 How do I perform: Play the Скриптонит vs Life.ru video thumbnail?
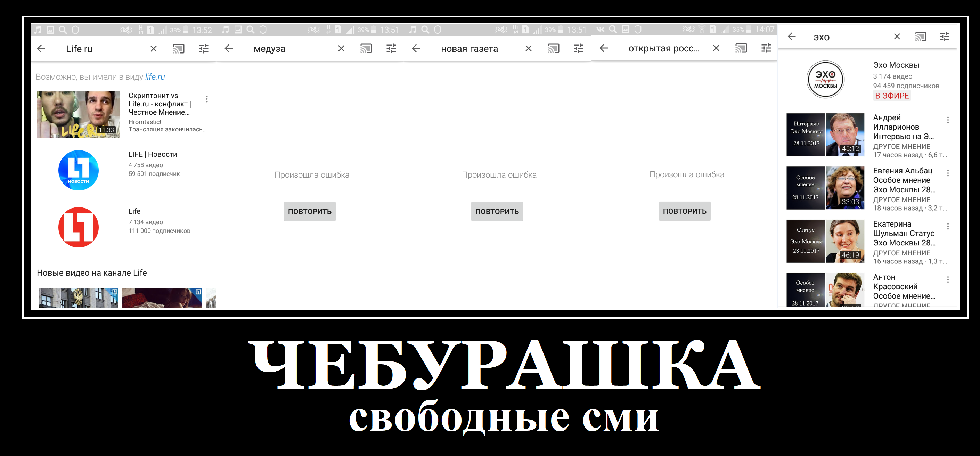[x=79, y=115]
